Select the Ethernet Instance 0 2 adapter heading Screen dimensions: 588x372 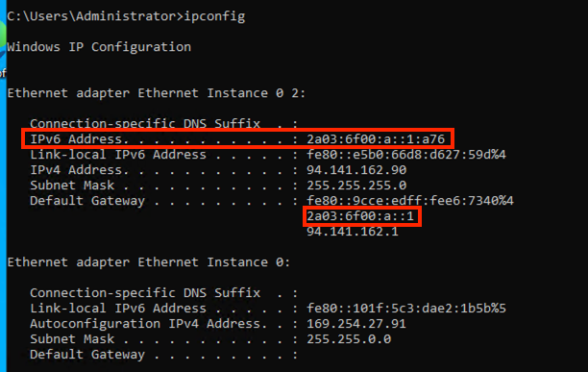(x=157, y=93)
